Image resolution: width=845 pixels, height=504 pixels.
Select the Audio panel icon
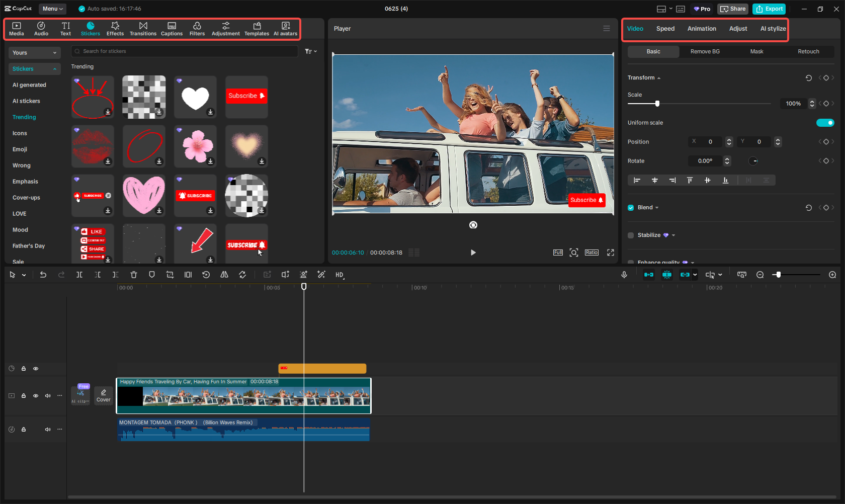coord(41,29)
